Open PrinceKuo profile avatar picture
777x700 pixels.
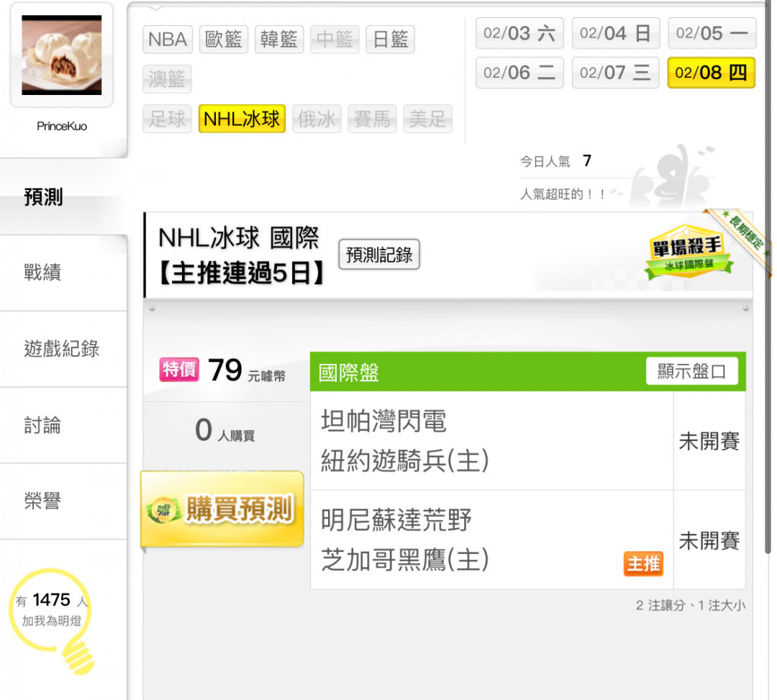[61, 55]
